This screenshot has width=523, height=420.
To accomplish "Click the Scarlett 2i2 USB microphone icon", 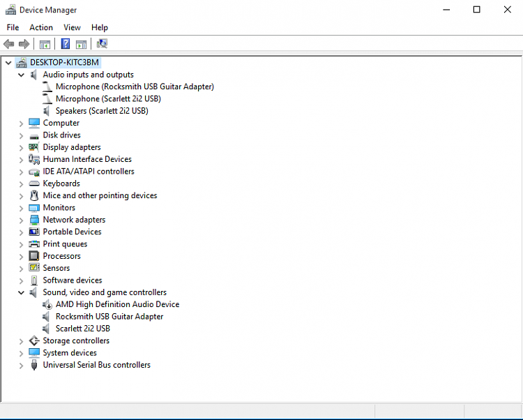I will coord(47,99).
